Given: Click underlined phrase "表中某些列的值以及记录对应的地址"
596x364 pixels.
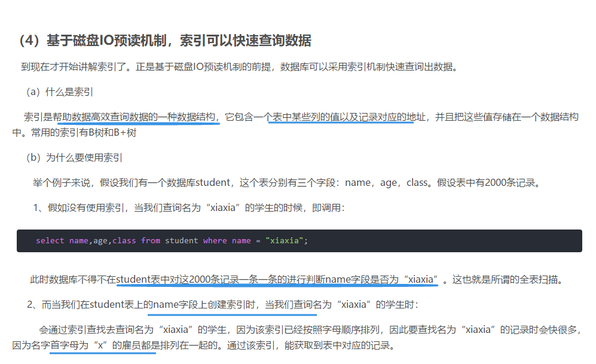Looking at the screenshot, I should click(x=349, y=117).
